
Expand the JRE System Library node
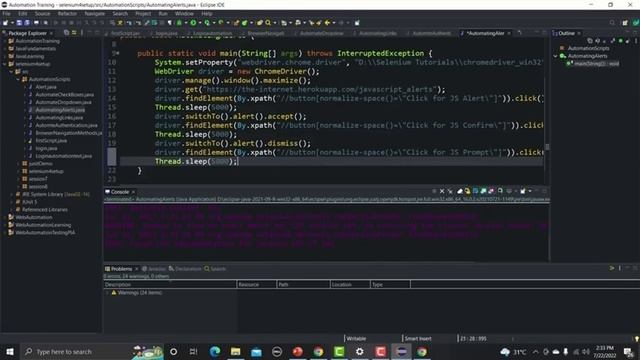pos(11,195)
